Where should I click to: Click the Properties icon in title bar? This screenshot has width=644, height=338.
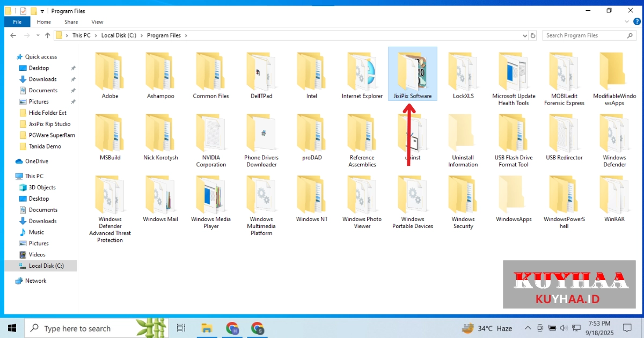[23, 11]
